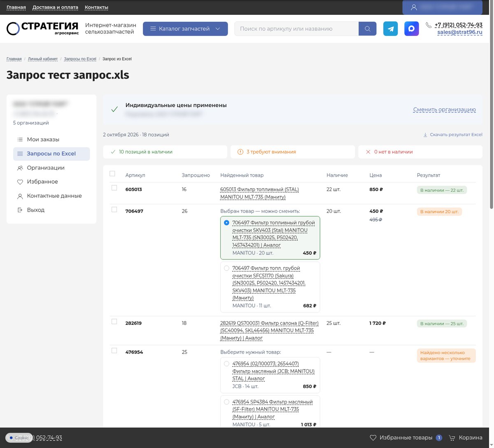Check the row checkbox for article 706497

[114, 210]
